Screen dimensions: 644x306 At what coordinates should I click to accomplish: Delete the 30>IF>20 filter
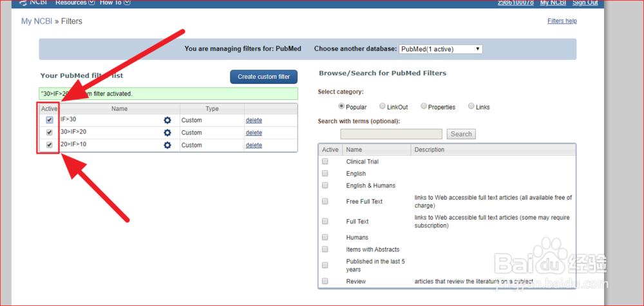[x=254, y=133]
